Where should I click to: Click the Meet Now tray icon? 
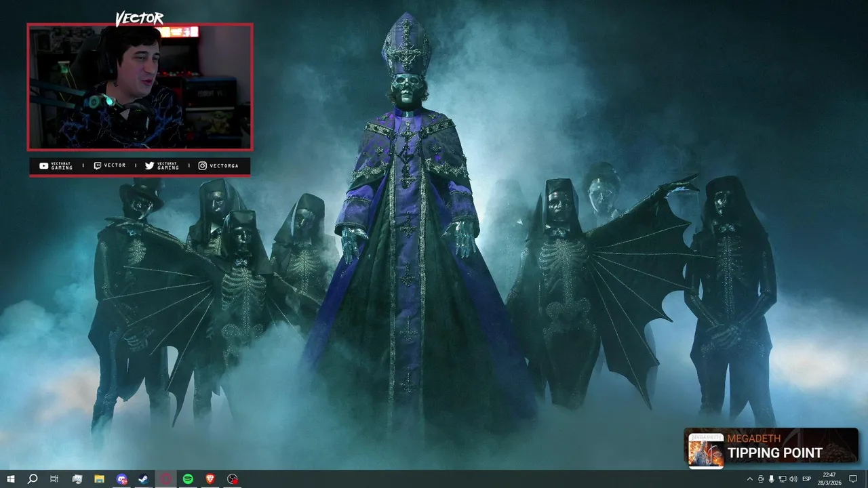(761, 479)
